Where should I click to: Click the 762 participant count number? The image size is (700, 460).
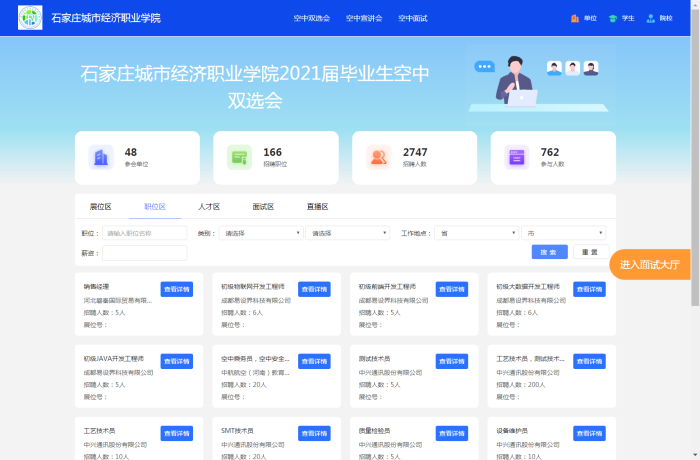coord(550,152)
